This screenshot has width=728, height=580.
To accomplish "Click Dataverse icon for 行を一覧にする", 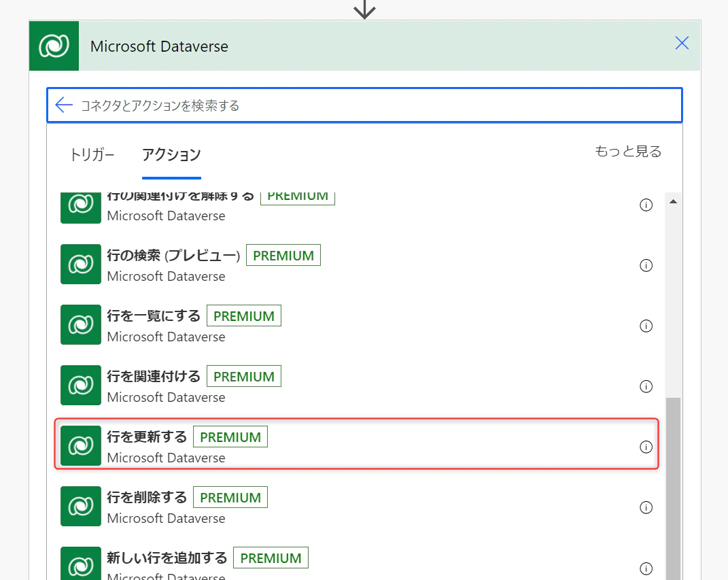I will point(81,324).
